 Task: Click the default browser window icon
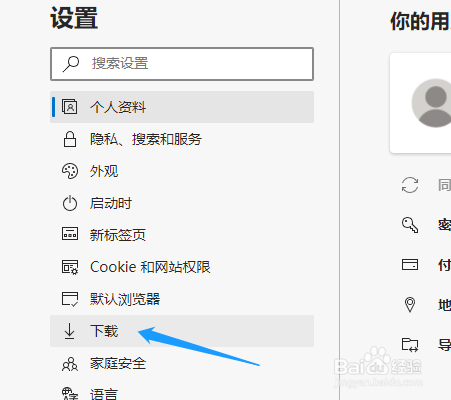[x=70, y=299]
